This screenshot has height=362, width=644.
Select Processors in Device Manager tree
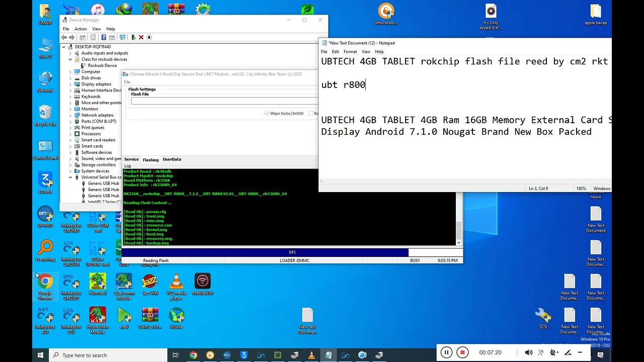pos(91,134)
